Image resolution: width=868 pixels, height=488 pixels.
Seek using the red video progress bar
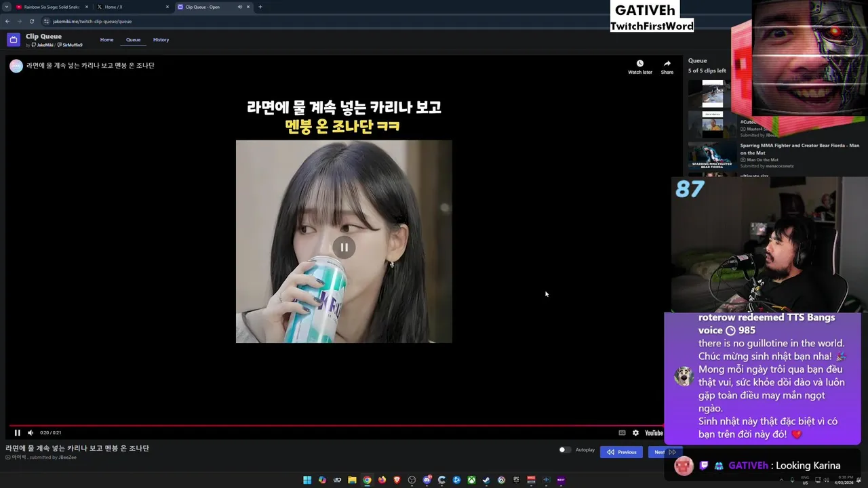(x=336, y=426)
